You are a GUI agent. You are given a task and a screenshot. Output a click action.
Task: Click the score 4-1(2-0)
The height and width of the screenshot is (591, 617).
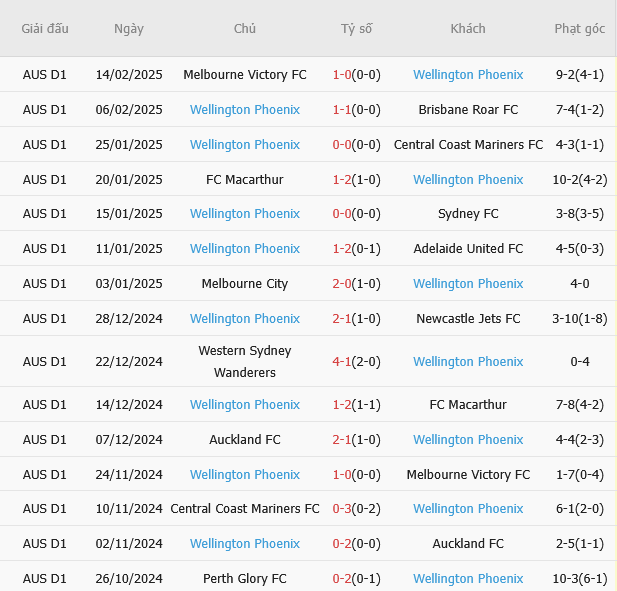(x=357, y=362)
